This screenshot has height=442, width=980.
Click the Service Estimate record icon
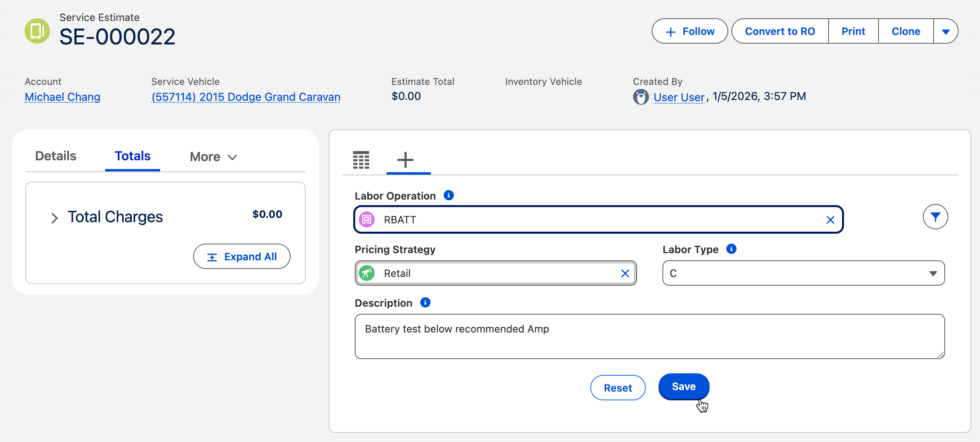[37, 31]
